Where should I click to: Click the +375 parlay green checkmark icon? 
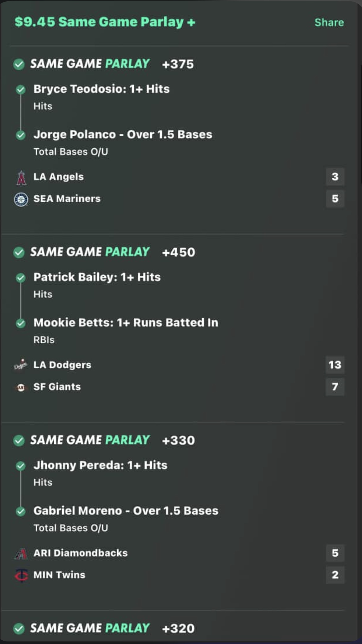click(19, 64)
